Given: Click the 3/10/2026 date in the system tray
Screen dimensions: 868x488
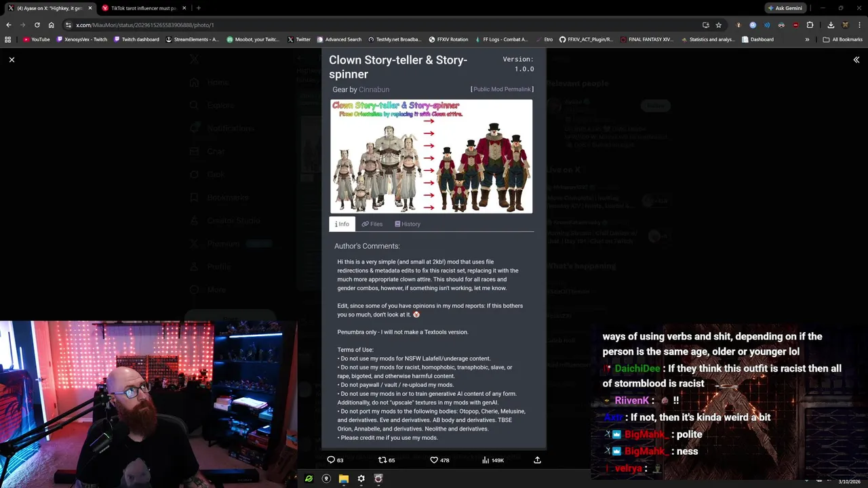Looking at the screenshot, I should [x=849, y=481].
